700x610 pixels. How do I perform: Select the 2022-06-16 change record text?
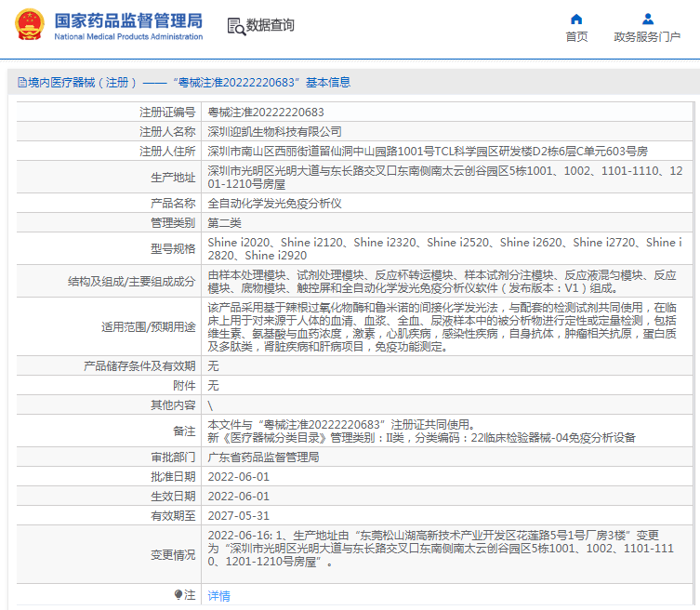441,549
